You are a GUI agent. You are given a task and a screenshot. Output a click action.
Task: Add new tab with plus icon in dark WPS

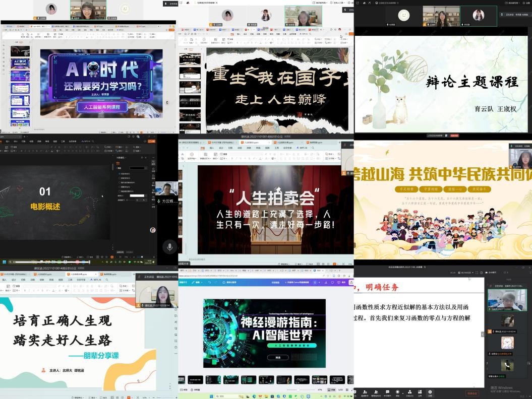pyautogui.click(x=24, y=137)
